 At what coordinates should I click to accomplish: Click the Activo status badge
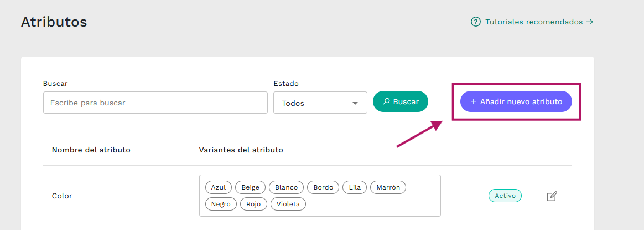coord(505,196)
